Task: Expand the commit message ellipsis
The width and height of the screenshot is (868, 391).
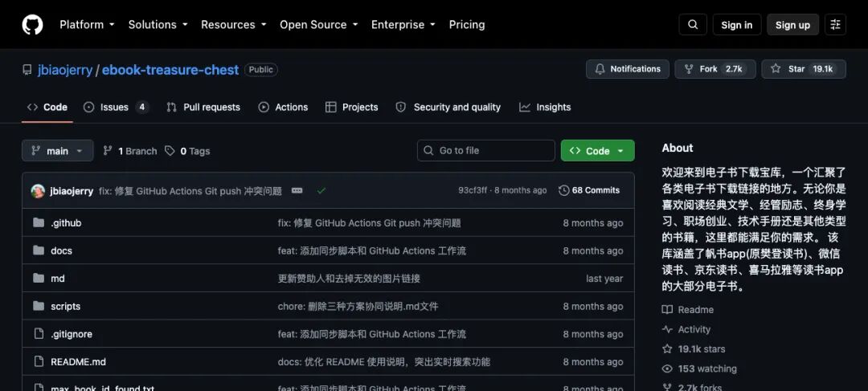Action: (297, 191)
